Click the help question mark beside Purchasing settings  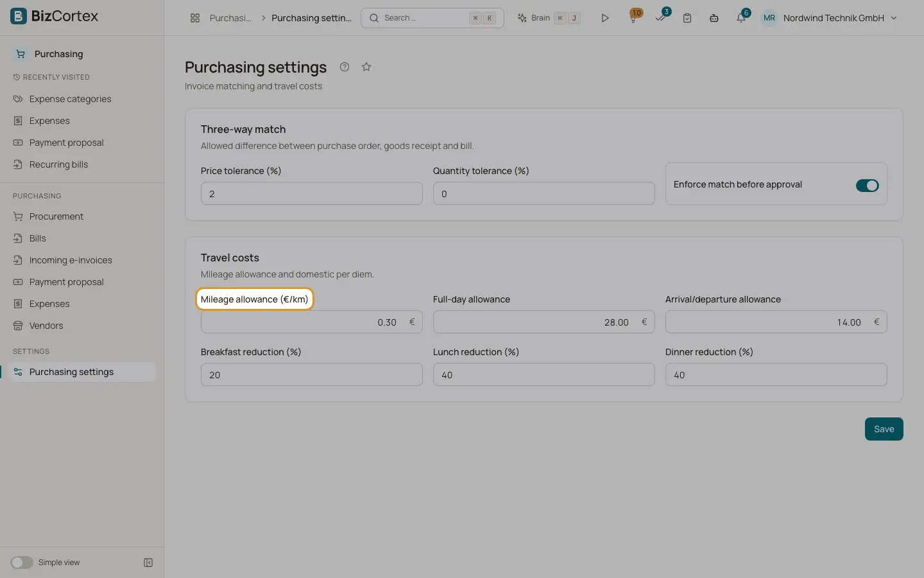(x=345, y=67)
